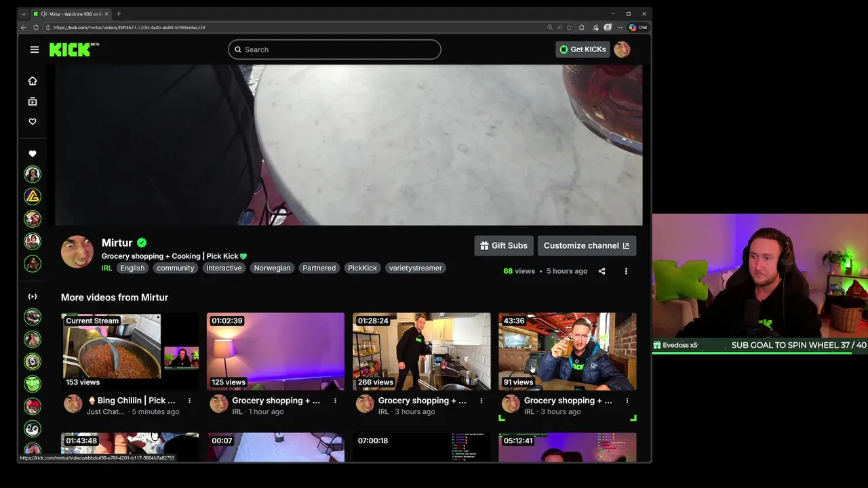The image size is (868, 488).
Task: Reload the page with the refresh button
Action: click(x=37, y=27)
